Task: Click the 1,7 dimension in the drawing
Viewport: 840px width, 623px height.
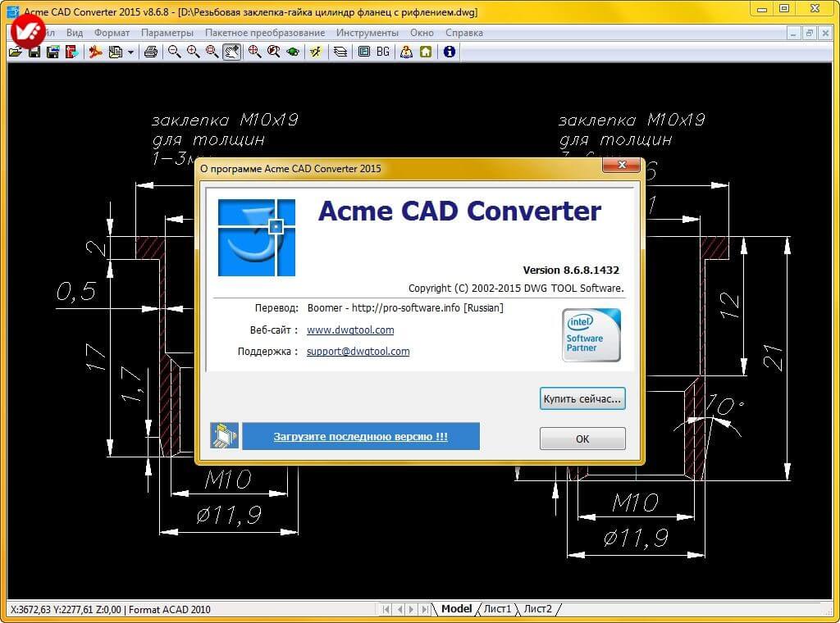Action: point(132,384)
